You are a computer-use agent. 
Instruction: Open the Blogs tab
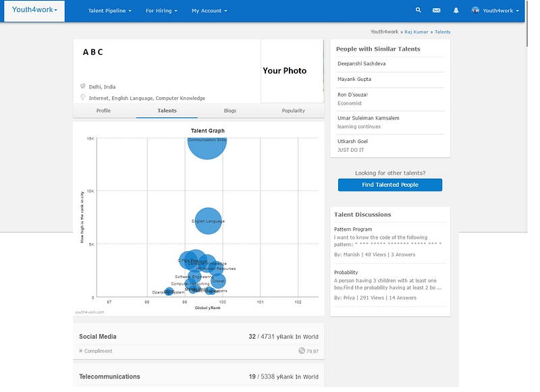click(230, 111)
